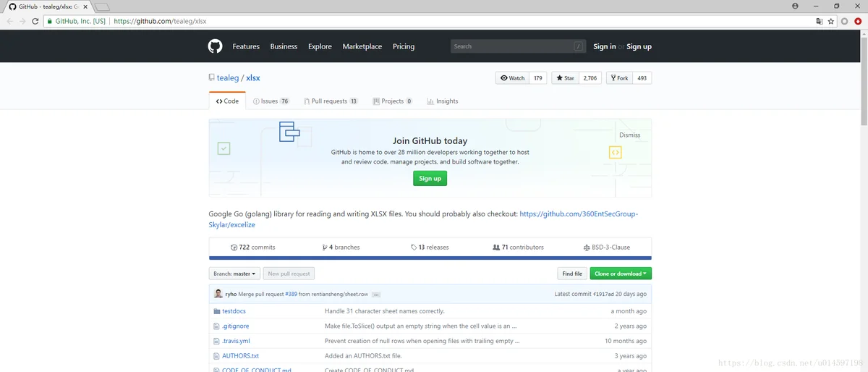This screenshot has height=372, width=868.
Task: Click the browser address bar URL
Action: tap(160, 21)
